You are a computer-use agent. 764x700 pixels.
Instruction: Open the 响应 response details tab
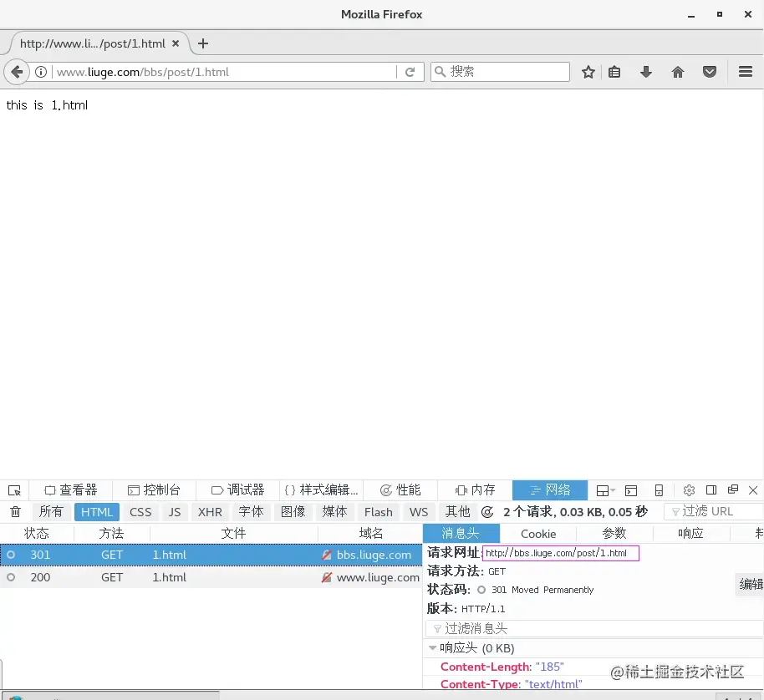click(691, 534)
